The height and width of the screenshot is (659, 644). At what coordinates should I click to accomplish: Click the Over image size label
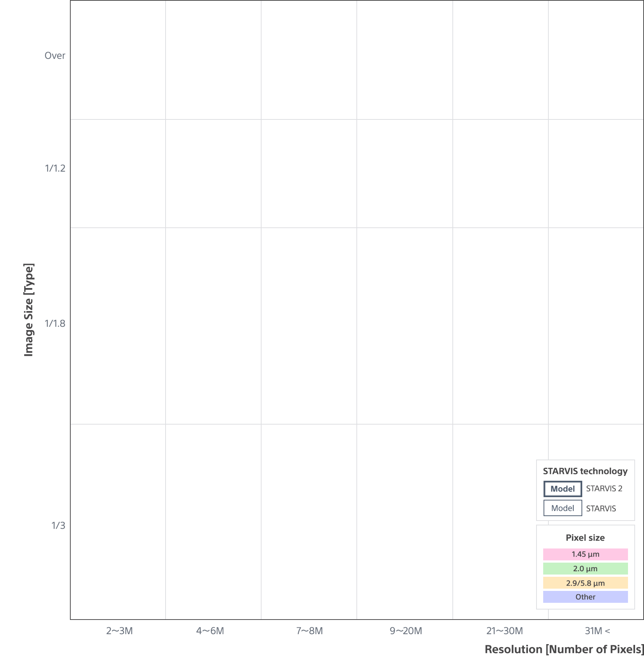(55, 56)
